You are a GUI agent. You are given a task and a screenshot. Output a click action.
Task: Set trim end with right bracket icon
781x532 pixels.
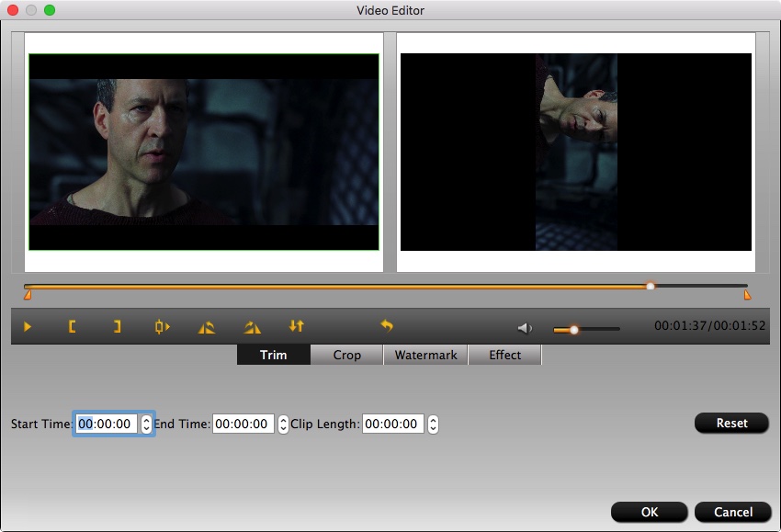pos(117,326)
